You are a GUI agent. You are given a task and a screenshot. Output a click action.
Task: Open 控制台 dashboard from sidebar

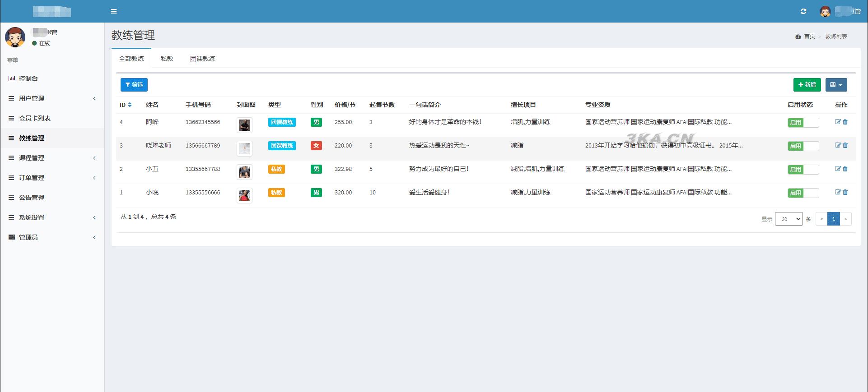click(x=28, y=78)
